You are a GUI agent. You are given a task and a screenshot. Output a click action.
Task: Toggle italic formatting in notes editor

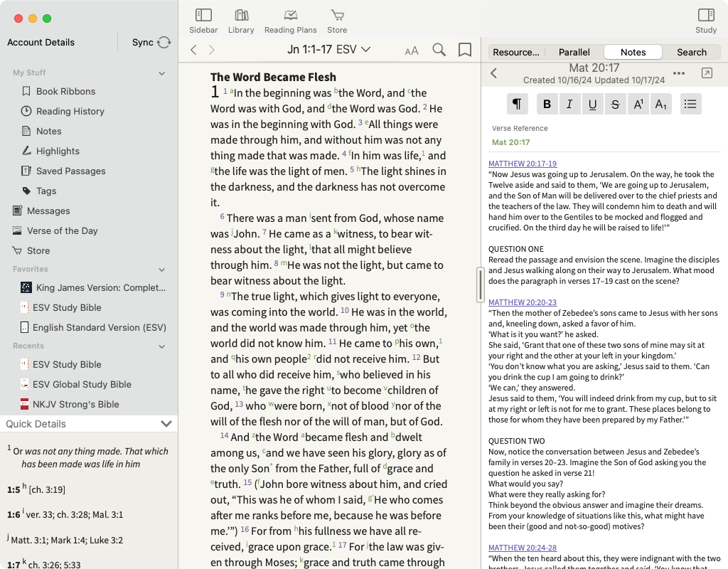569,105
